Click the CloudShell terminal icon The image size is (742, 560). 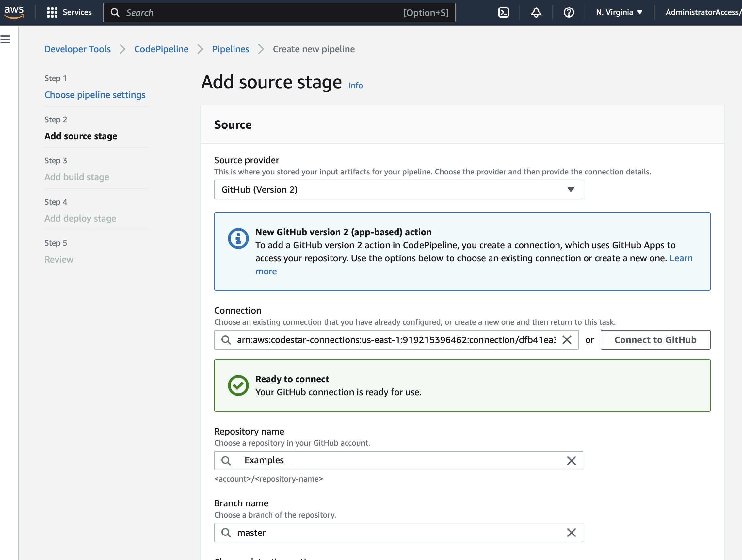click(504, 12)
